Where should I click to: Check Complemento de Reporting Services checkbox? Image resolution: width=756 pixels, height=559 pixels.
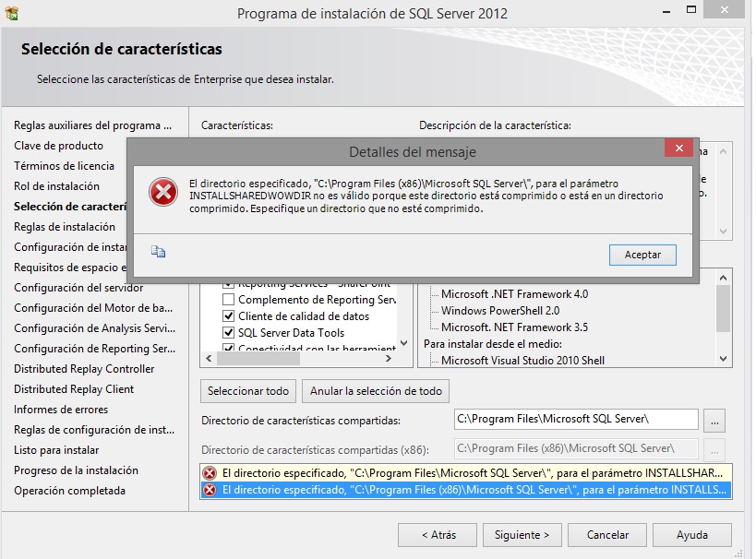229,300
